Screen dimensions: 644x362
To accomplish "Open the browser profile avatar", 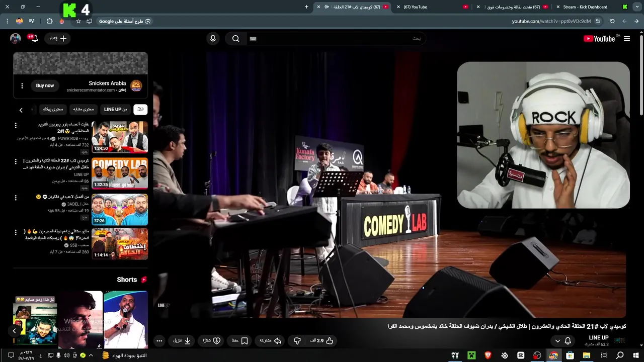I will [x=19, y=21].
